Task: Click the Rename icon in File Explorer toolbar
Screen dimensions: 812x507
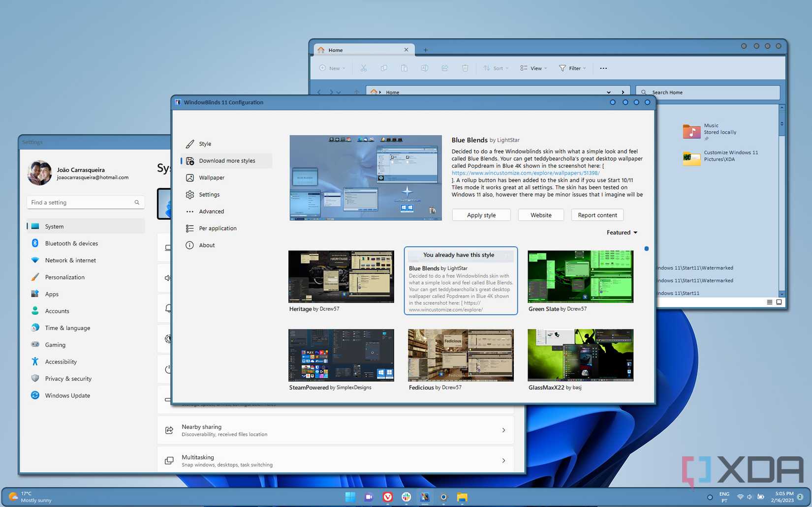Action: point(424,68)
